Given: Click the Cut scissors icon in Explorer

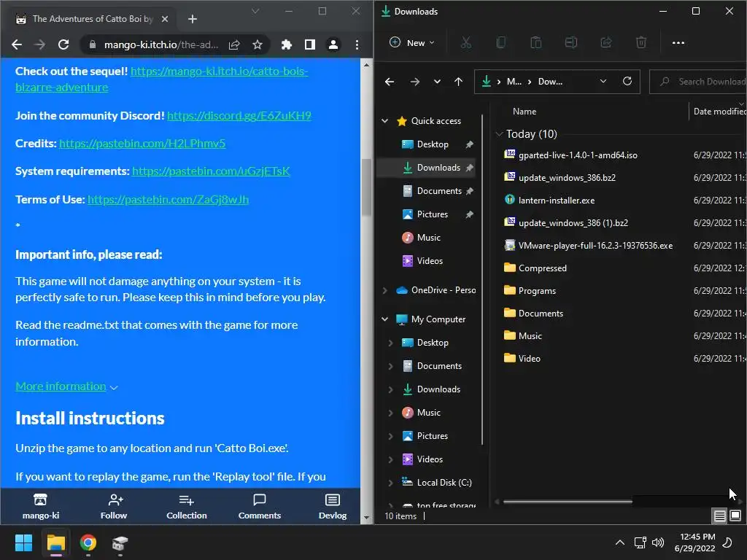Looking at the screenshot, I should [x=466, y=42].
